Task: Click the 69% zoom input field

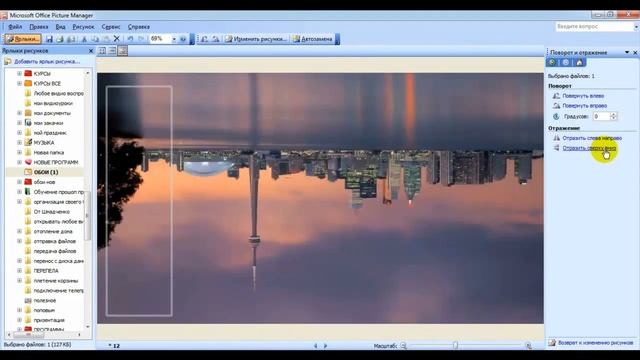Action: [x=160, y=39]
